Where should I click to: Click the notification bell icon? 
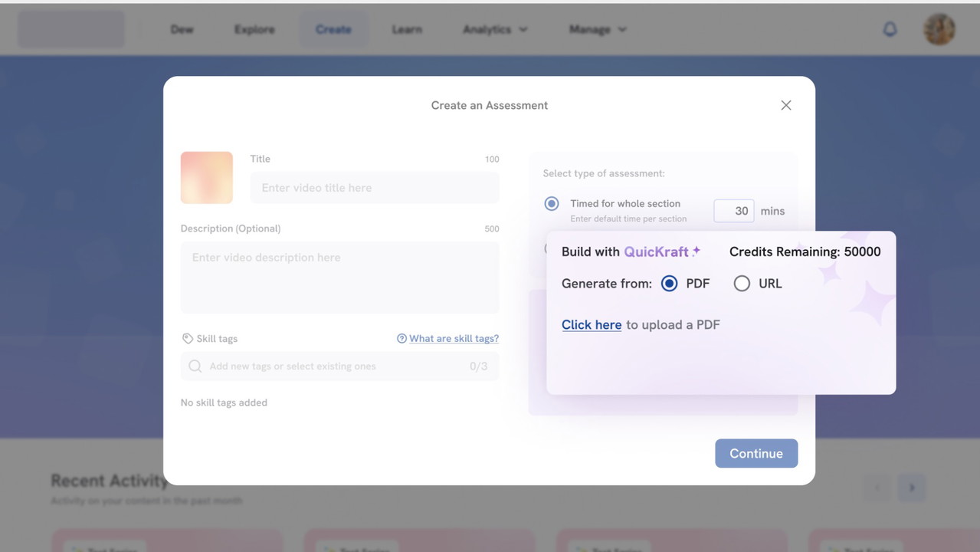click(890, 29)
